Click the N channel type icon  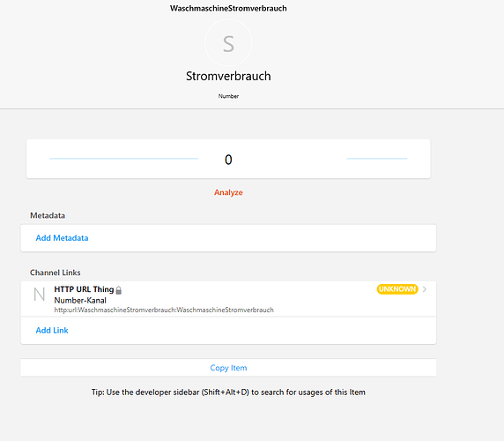40,295
